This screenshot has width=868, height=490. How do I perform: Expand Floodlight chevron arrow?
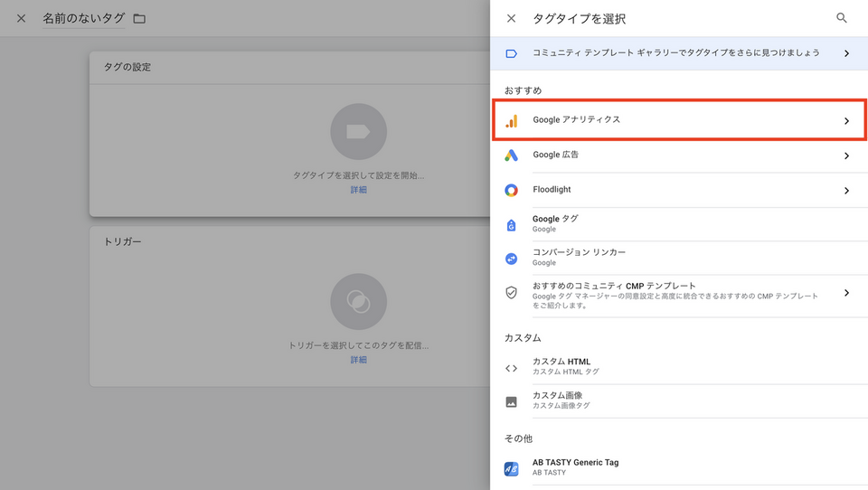[x=846, y=191]
